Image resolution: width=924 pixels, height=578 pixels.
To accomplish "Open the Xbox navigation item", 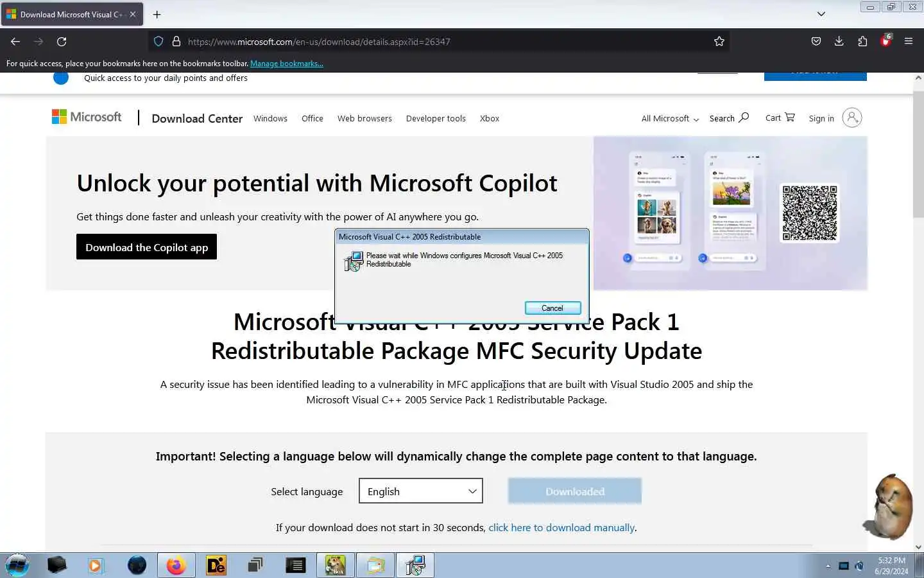I will click(x=490, y=118).
